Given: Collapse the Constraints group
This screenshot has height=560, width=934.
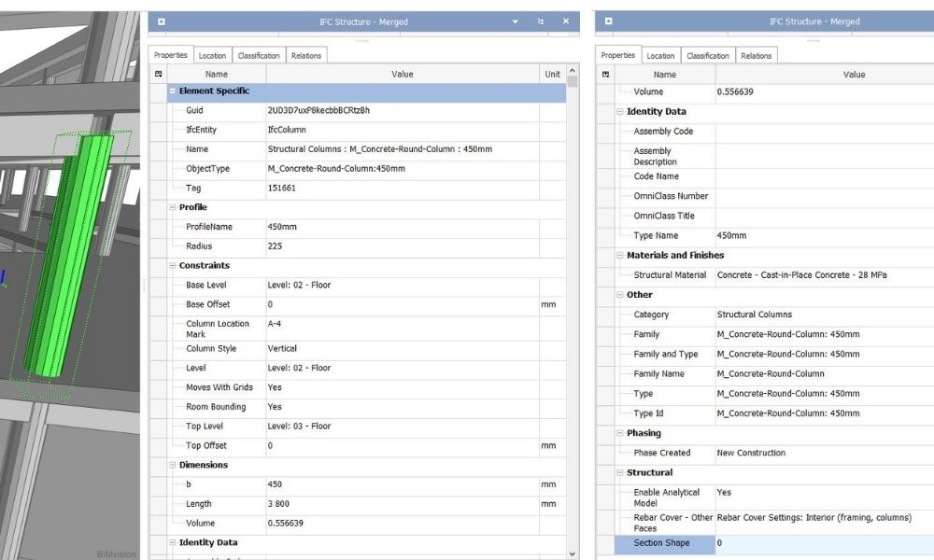Looking at the screenshot, I should (172, 265).
